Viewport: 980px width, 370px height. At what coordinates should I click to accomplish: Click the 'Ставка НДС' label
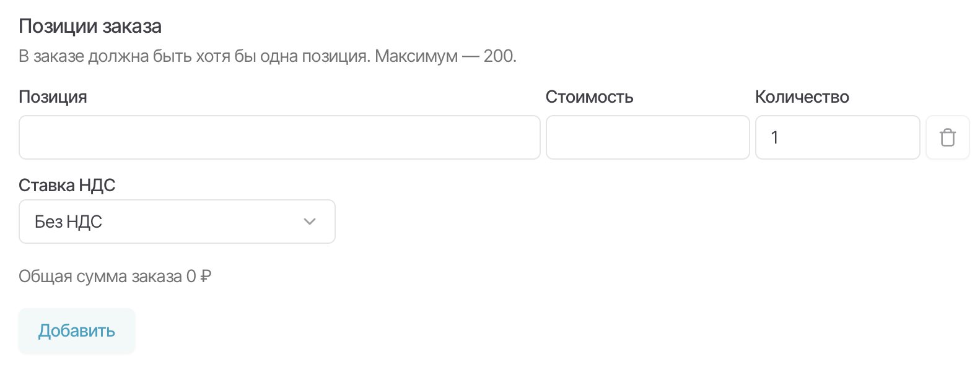pos(67,185)
